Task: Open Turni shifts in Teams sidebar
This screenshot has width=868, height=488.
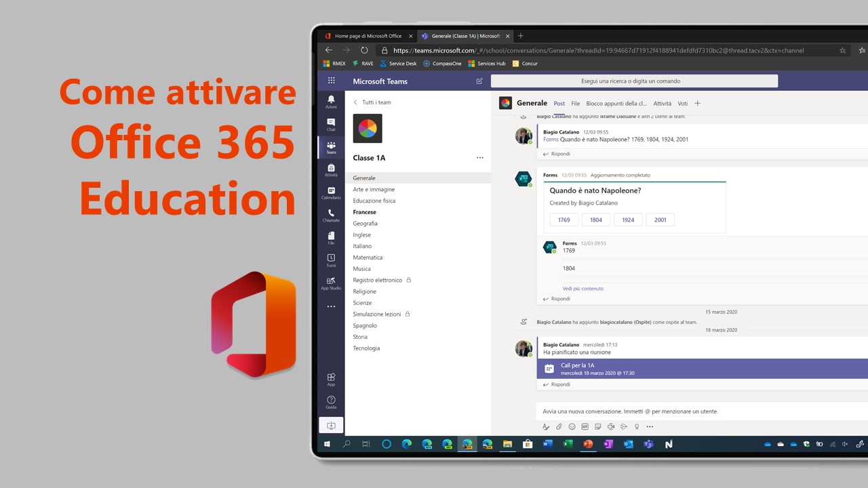Action: [x=331, y=261]
